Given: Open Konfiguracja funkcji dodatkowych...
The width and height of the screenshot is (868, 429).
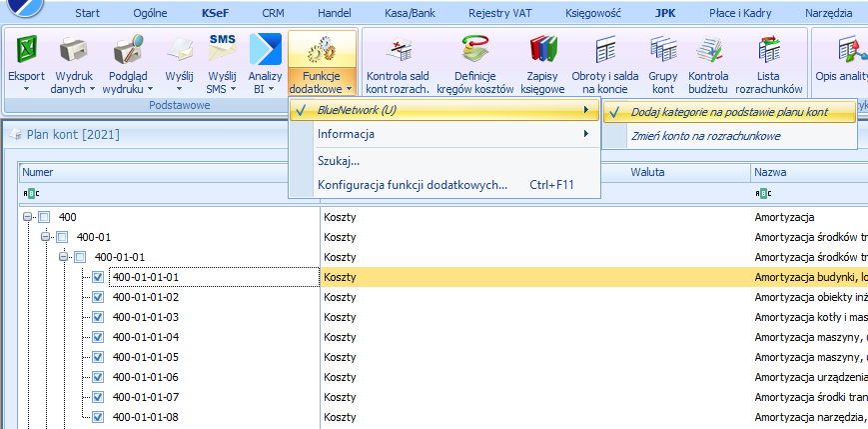Looking at the screenshot, I should tap(444, 185).
